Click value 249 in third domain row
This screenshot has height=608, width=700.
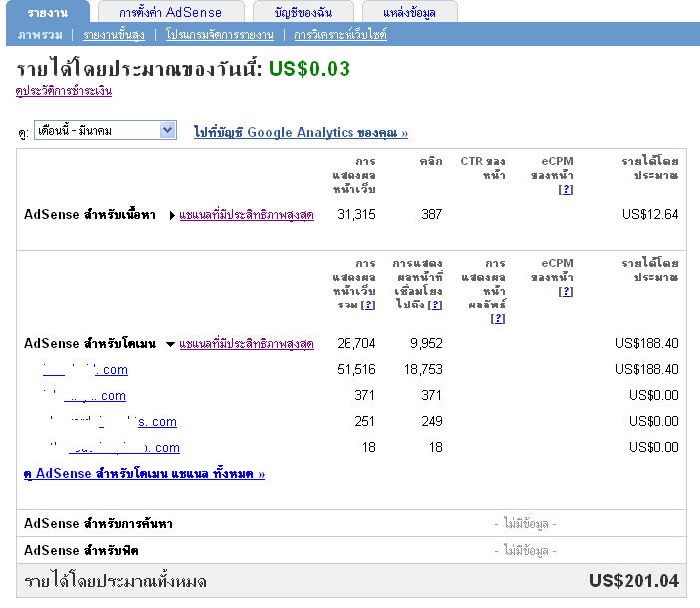(x=432, y=421)
